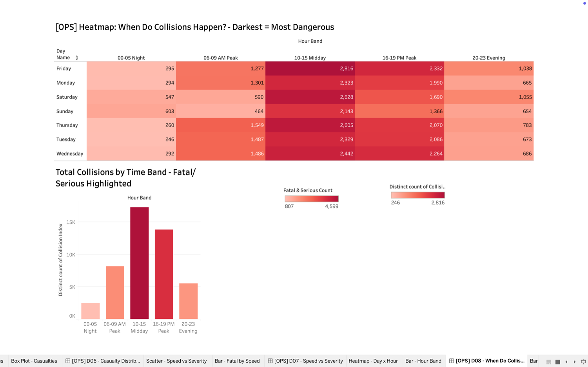
Task: Click the 20-23 Evening heatmap column header
Action: point(489,58)
